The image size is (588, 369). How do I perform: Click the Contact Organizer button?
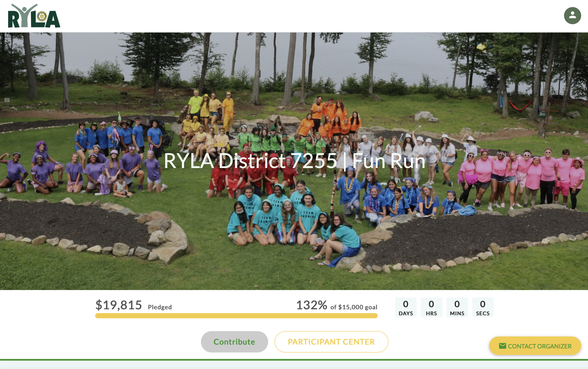535,346
